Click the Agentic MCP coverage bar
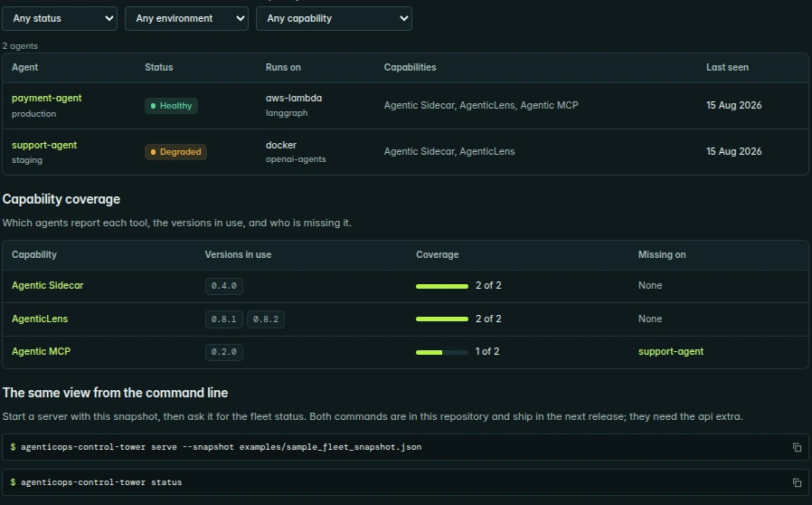812x505 pixels. point(442,353)
